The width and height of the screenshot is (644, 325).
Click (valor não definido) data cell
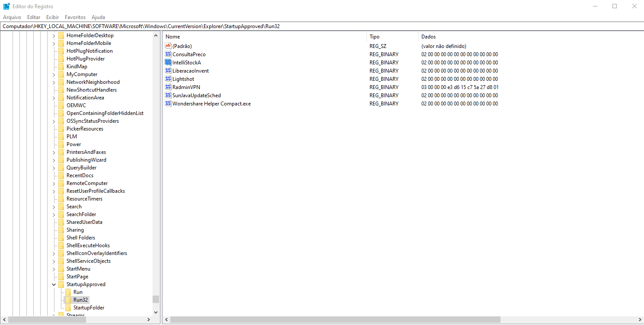(x=444, y=46)
